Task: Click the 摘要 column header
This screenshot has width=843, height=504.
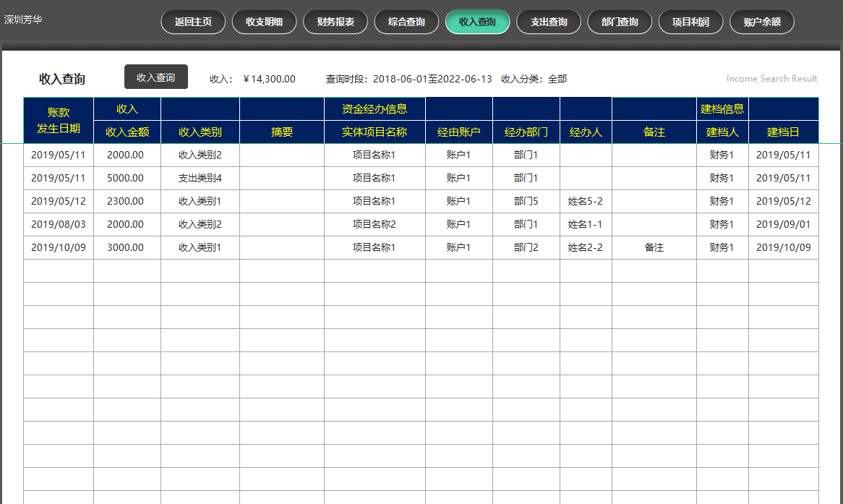Action: (282, 132)
